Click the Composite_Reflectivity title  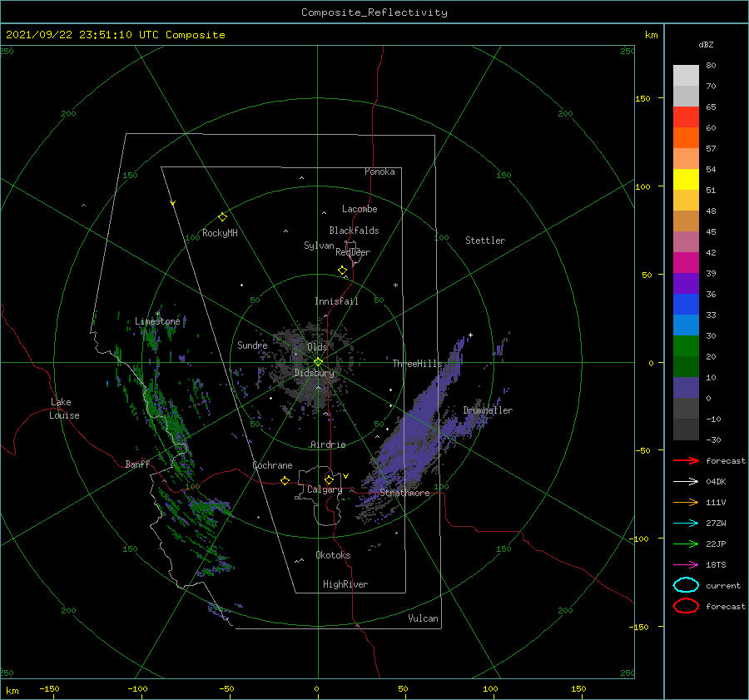coord(374,12)
